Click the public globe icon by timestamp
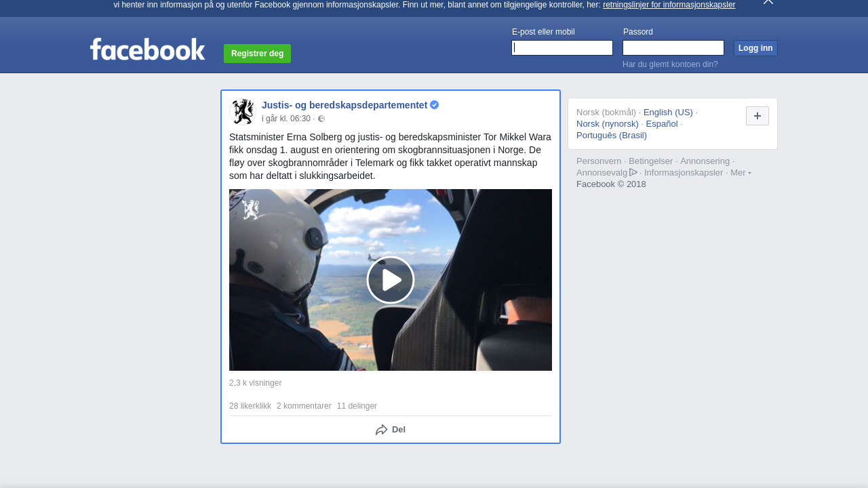 tap(321, 119)
